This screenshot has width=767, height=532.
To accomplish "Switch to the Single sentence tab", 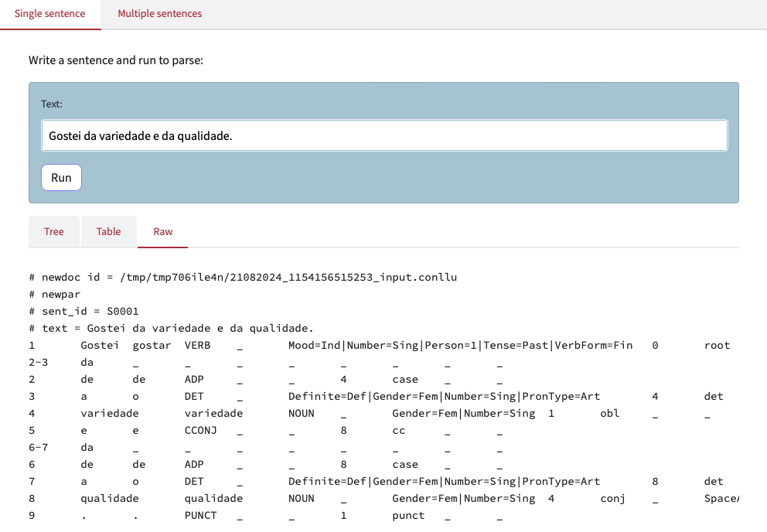I will point(50,14).
